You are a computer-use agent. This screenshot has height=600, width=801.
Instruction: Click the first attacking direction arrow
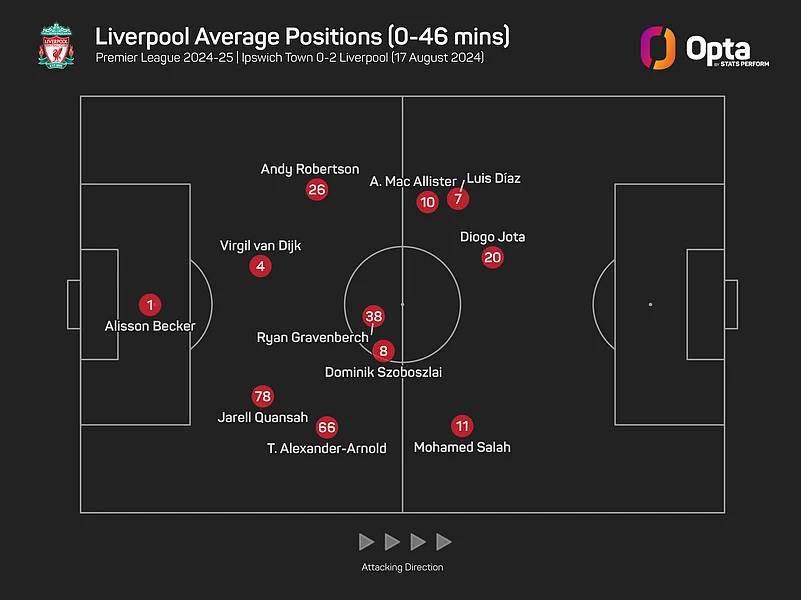(x=367, y=542)
